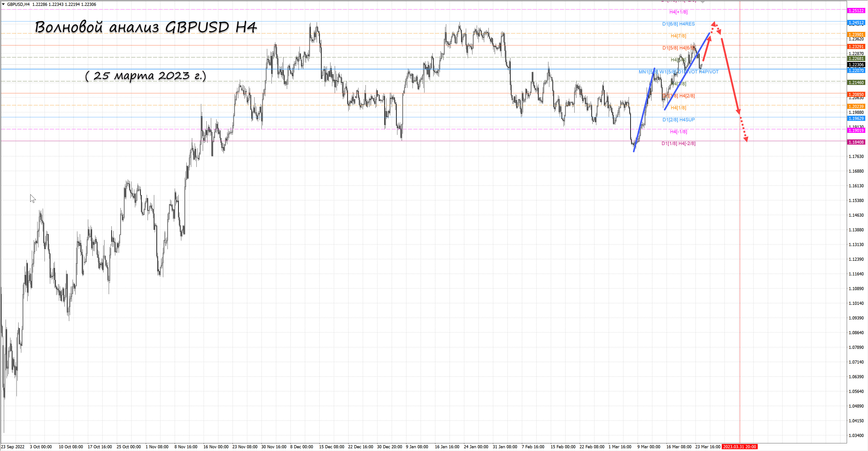Image resolution: width=868 pixels, height=451 pixels.
Task: Click the 9 Jan 08:00 time axis label
Action: (417, 447)
